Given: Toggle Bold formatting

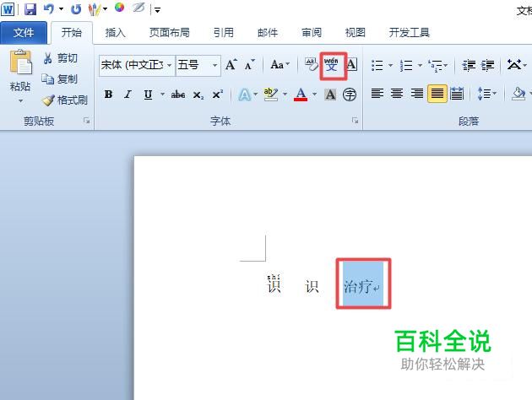Looking at the screenshot, I should coord(109,95).
